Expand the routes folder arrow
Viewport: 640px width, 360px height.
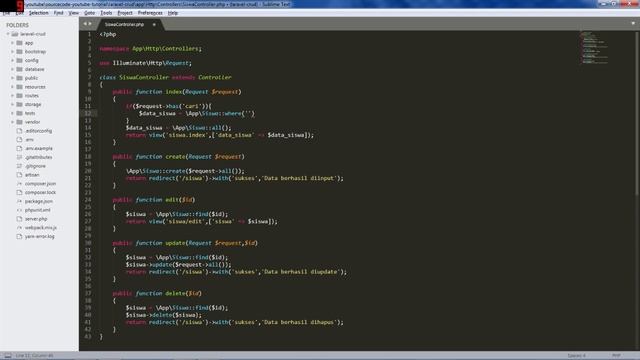click(12, 96)
